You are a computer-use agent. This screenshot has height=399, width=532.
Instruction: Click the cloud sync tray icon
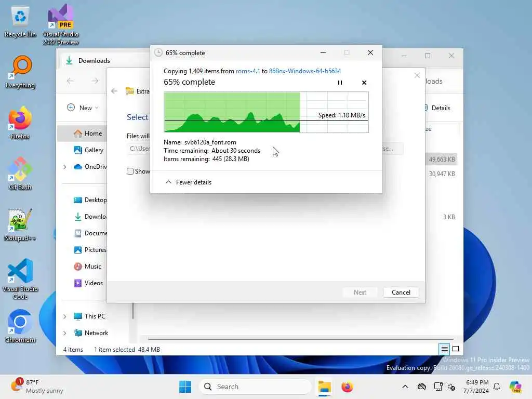(422, 387)
